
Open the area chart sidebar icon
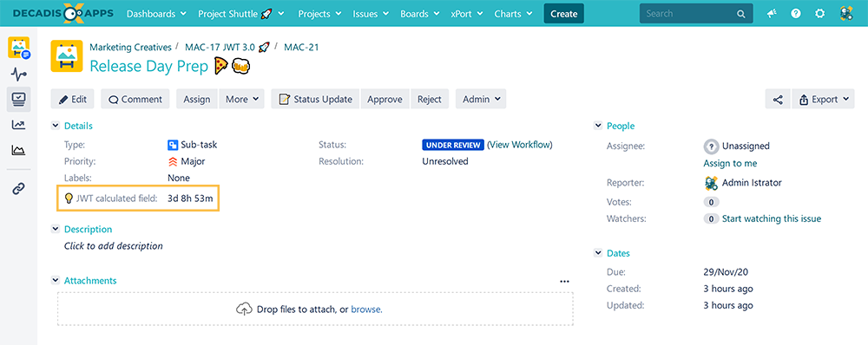click(x=19, y=150)
